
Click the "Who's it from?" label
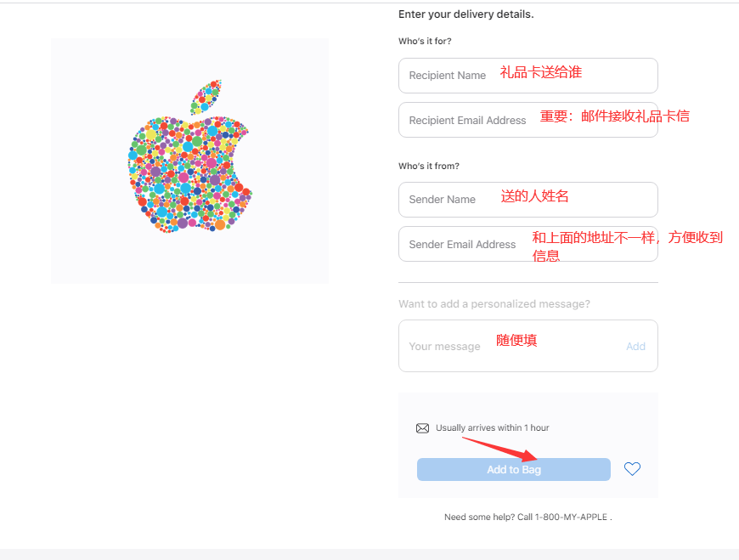(x=429, y=167)
